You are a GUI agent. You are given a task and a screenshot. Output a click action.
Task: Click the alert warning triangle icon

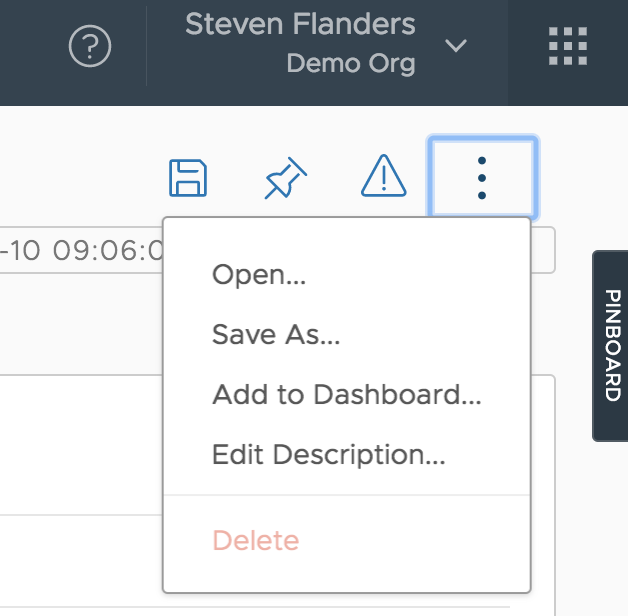[x=382, y=178]
